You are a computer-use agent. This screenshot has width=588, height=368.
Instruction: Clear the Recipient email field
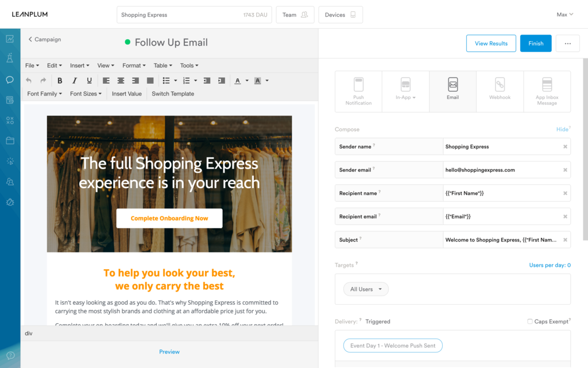pyautogui.click(x=565, y=216)
